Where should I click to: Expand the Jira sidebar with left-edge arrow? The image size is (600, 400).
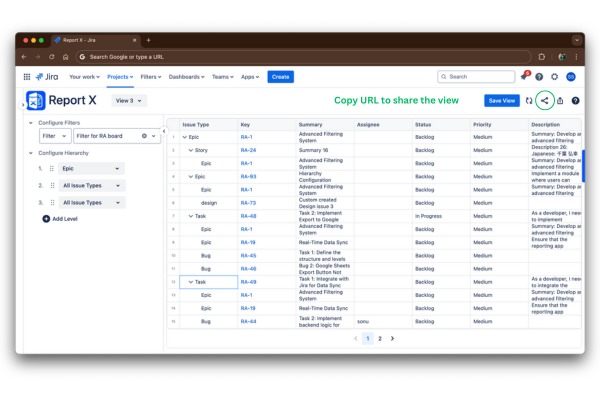(23, 104)
